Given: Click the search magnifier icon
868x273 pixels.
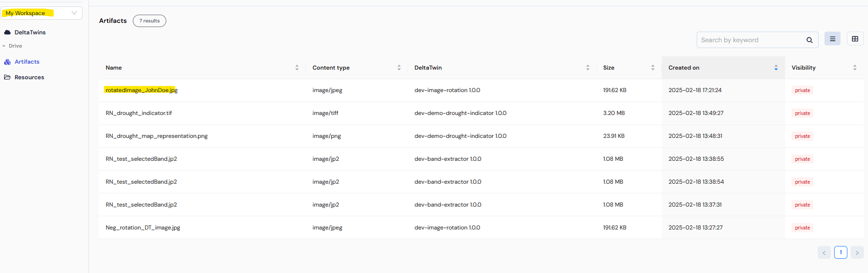Looking at the screenshot, I should tap(809, 40).
